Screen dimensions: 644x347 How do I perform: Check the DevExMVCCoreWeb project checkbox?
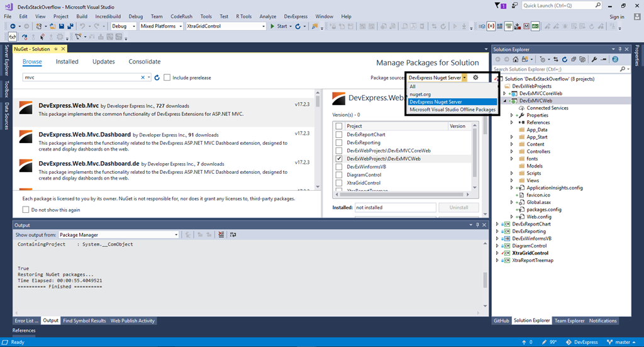pyautogui.click(x=339, y=151)
